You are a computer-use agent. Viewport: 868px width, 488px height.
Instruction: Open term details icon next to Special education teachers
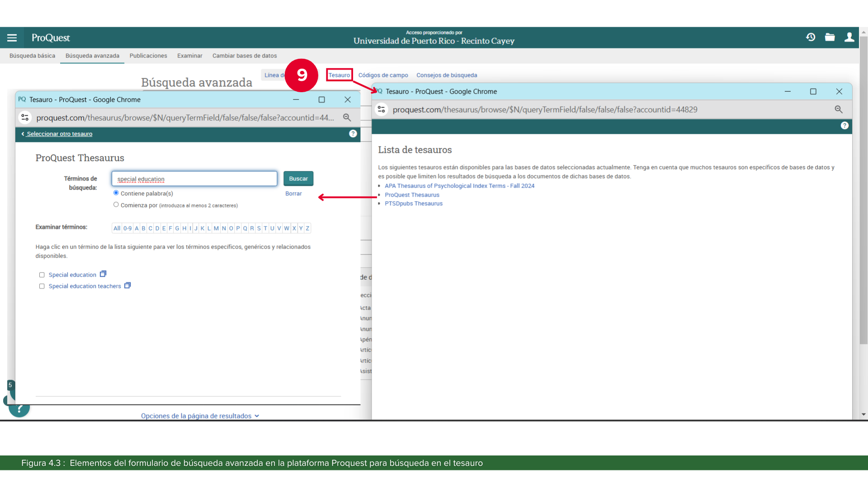click(127, 286)
